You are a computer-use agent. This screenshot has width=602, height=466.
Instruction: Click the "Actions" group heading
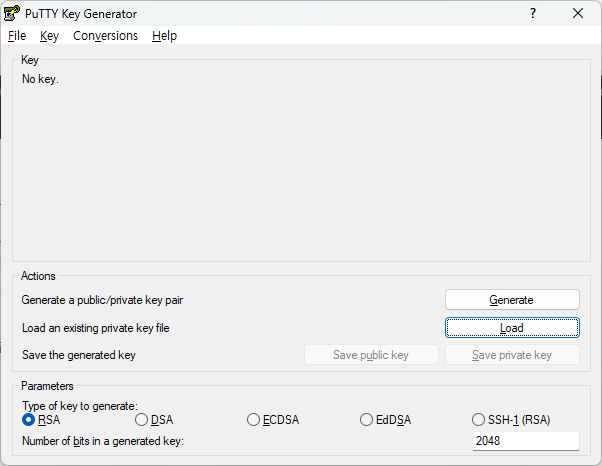click(38, 276)
